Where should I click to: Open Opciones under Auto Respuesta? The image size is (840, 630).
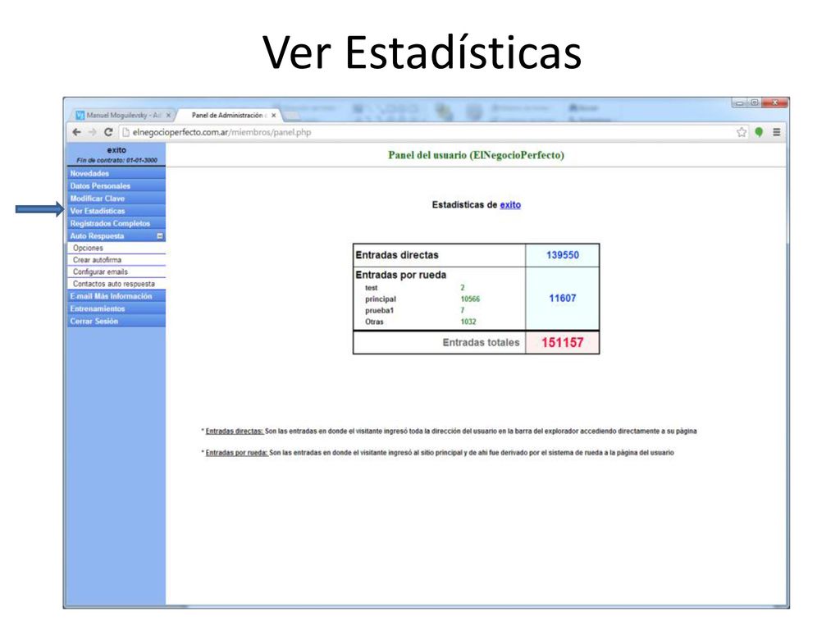[116, 248]
